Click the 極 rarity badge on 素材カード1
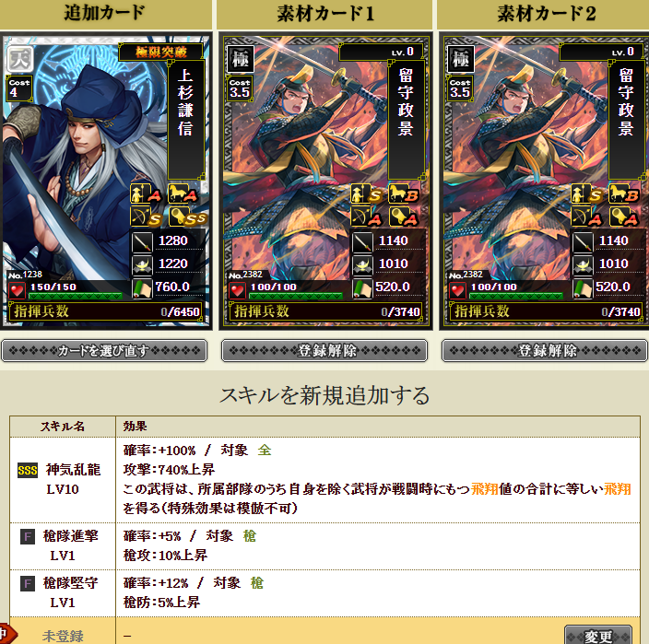 coord(240,59)
